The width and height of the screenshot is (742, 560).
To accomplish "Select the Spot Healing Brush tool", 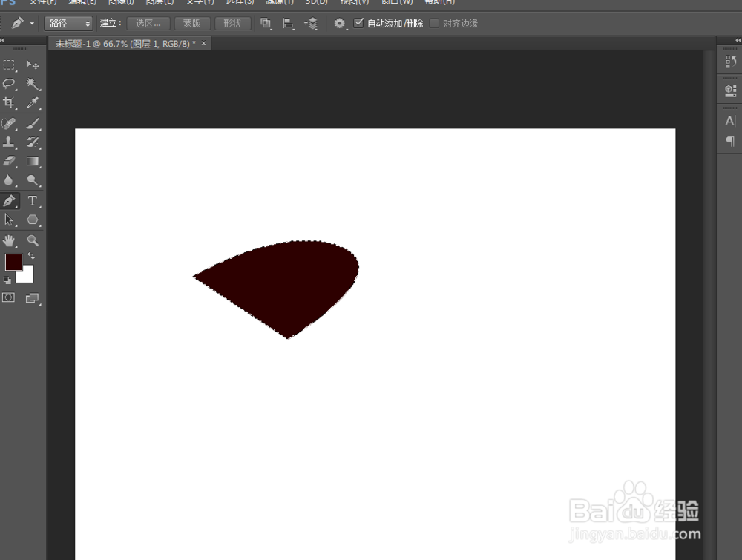I will point(9,124).
